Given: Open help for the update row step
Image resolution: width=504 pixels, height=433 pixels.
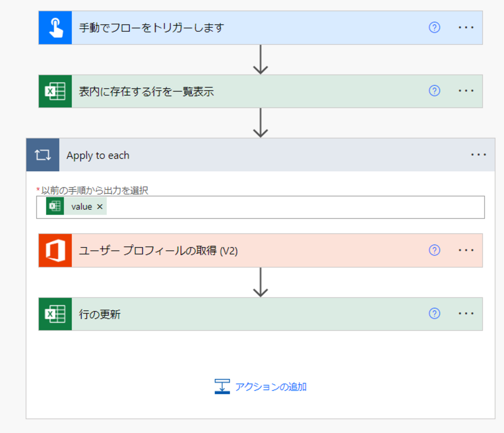Looking at the screenshot, I should (x=434, y=313).
